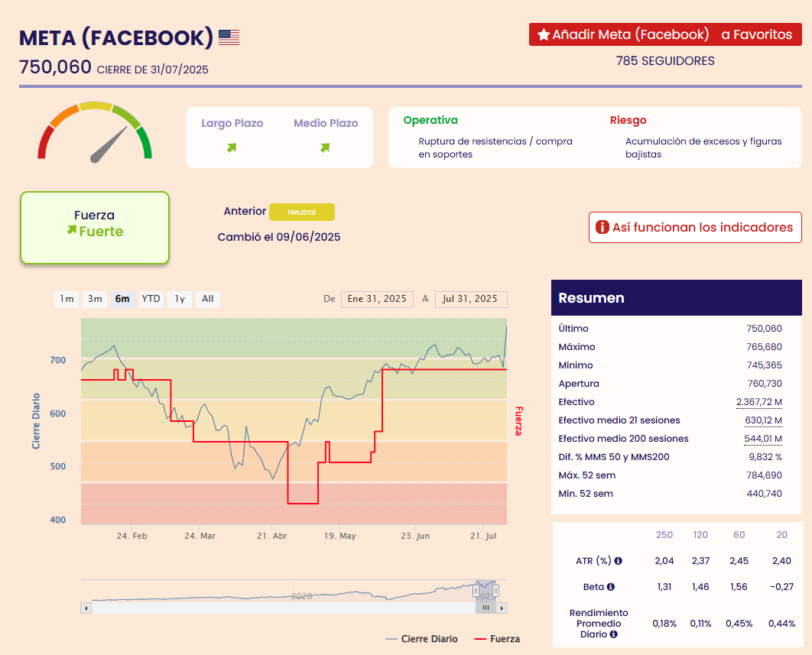Click the Resumen panel header
Viewport: 812px width, 655px height.
coord(677,298)
